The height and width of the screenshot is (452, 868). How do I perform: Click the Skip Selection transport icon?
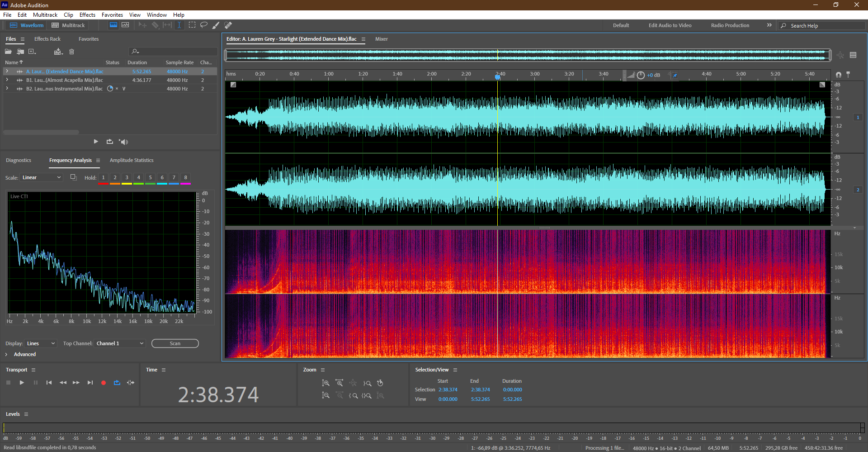tap(131, 383)
